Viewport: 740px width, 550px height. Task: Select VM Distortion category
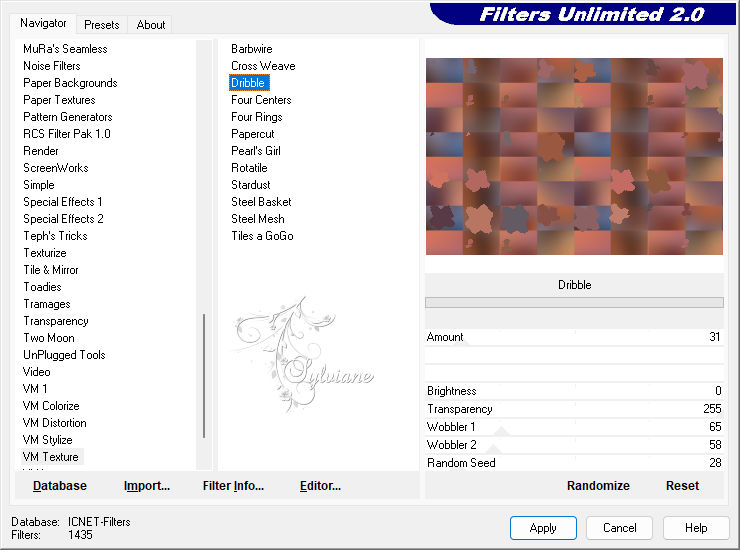click(x=55, y=423)
